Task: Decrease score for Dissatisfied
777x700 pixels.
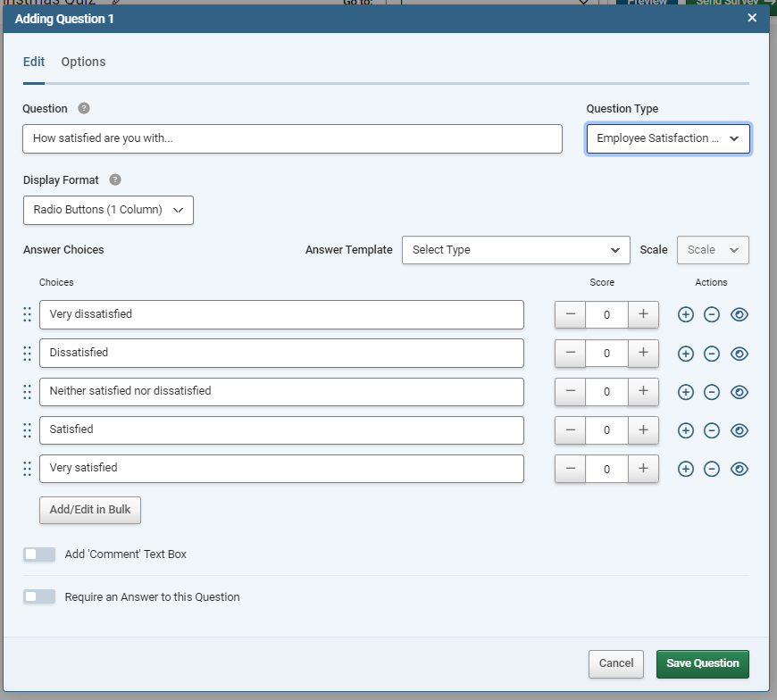Action: coord(571,354)
